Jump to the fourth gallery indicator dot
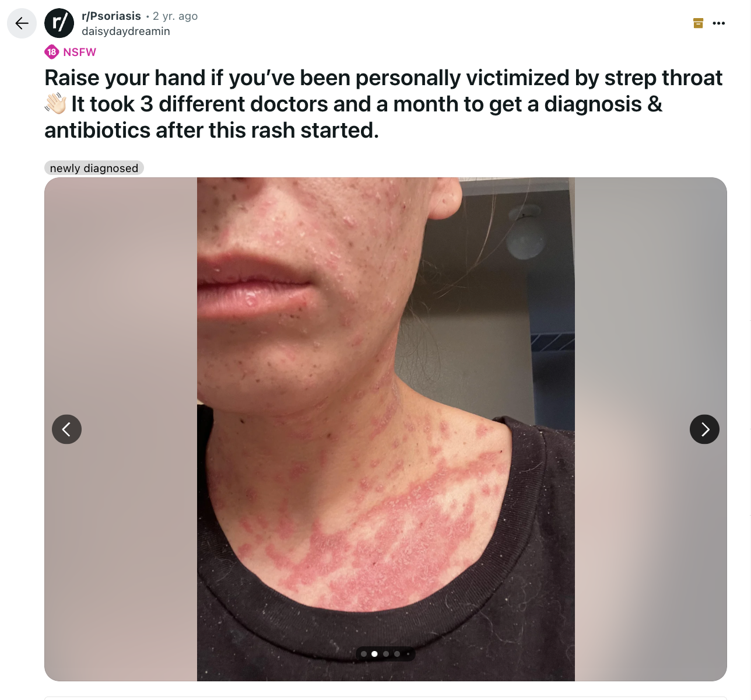Image resolution: width=751 pixels, height=700 pixels. point(397,654)
